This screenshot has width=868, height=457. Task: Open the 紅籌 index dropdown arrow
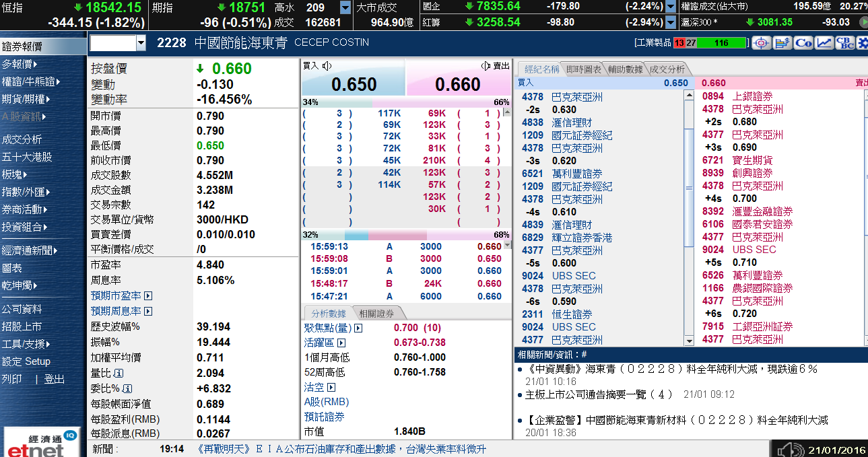click(x=670, y=22)
